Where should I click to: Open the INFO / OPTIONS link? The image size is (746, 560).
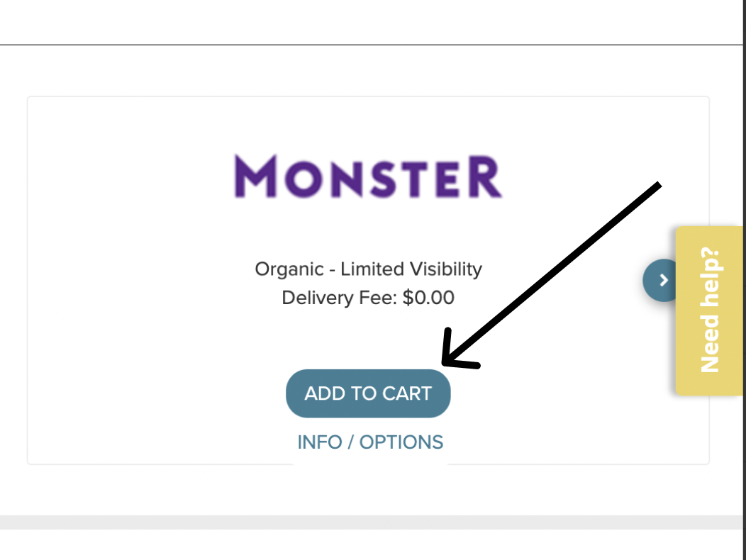pos(370,442)
